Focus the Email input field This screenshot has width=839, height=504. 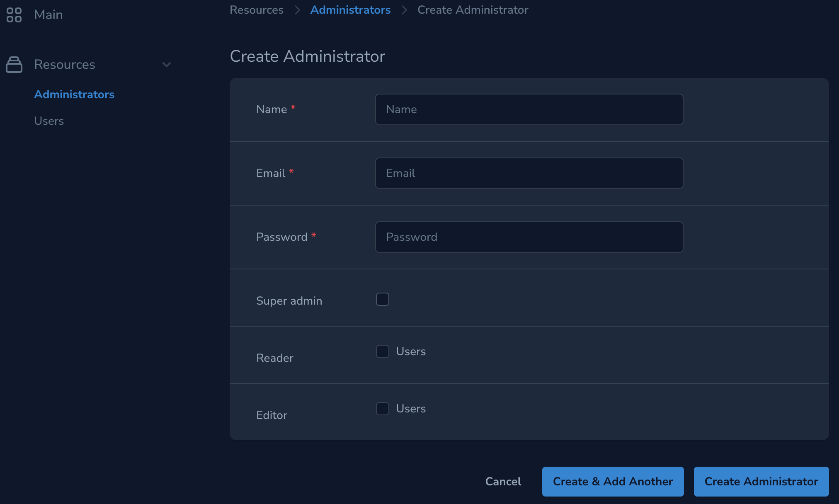click(529, 173)
